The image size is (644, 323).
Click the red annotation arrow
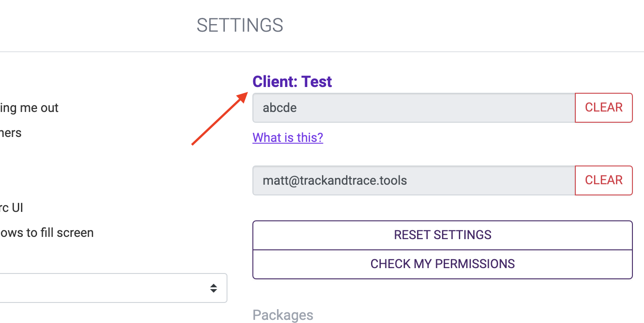point(219,119)
